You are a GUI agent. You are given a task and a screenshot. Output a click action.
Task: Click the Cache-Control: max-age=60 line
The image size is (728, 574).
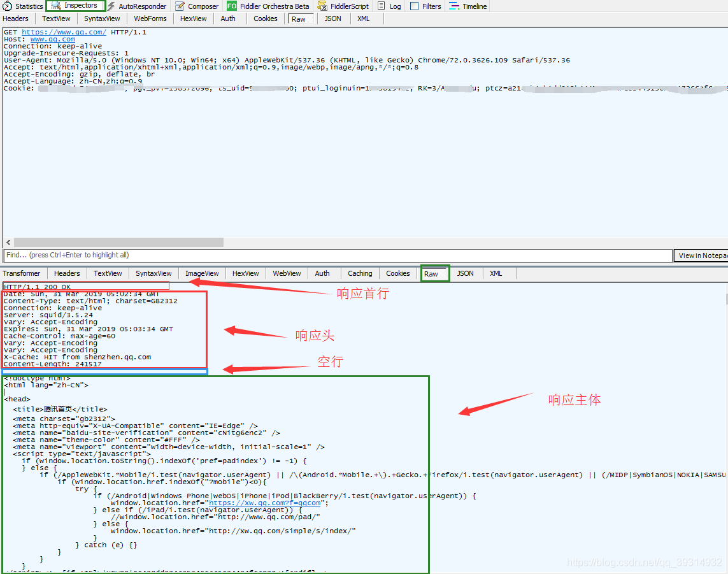(59, 336)
